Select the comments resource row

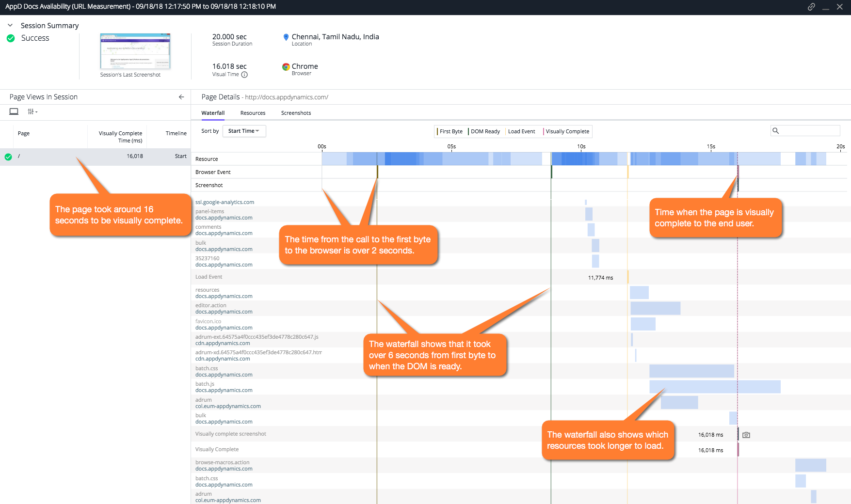[521, 230]
